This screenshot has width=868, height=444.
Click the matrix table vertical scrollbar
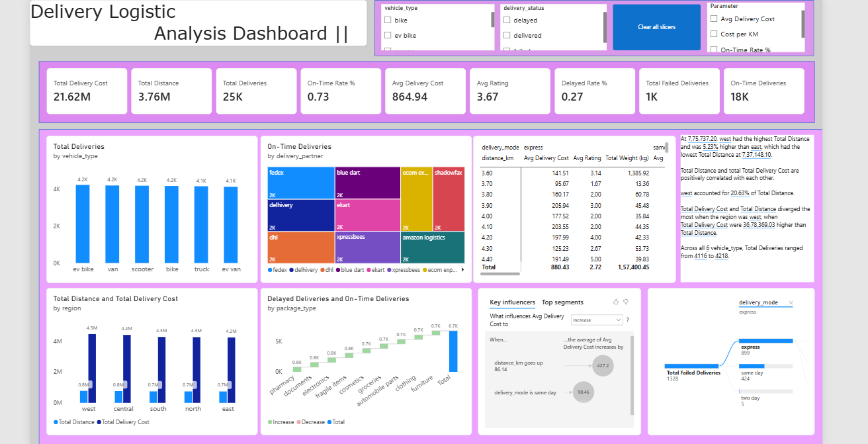(667, 147)
